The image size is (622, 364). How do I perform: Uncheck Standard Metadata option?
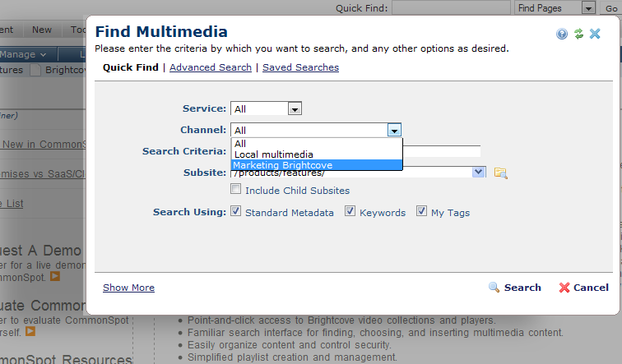pos(235,211)
